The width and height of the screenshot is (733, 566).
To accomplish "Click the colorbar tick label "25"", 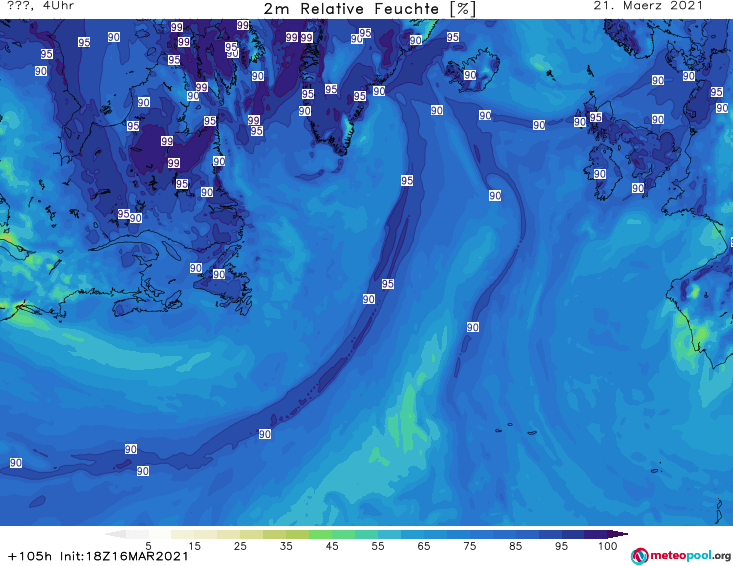I will (x=240, y=546).
